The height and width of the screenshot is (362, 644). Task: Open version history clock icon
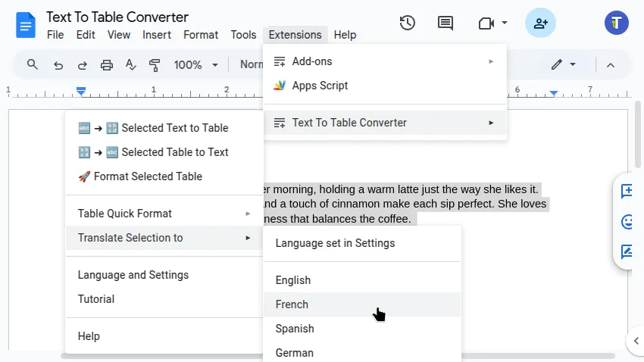408,23
